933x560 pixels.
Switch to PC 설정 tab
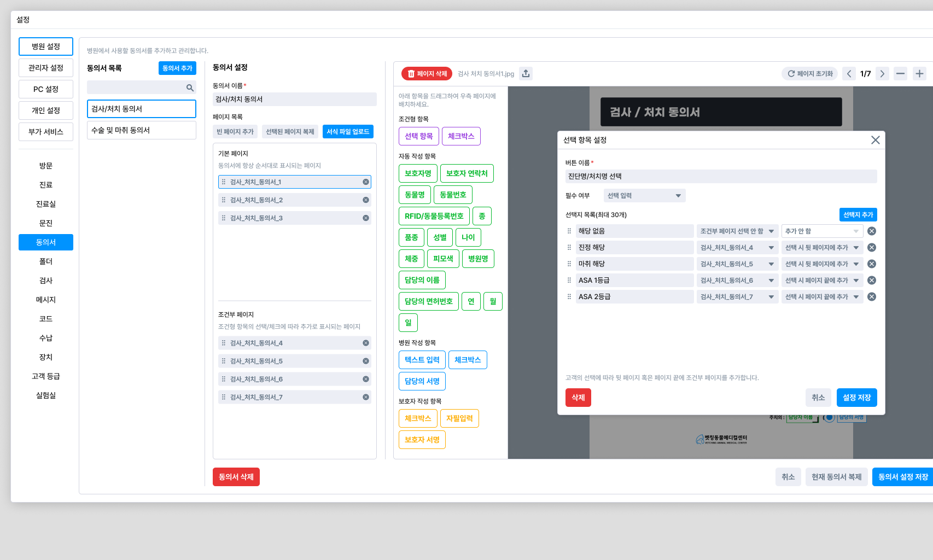tap(46, 89)
